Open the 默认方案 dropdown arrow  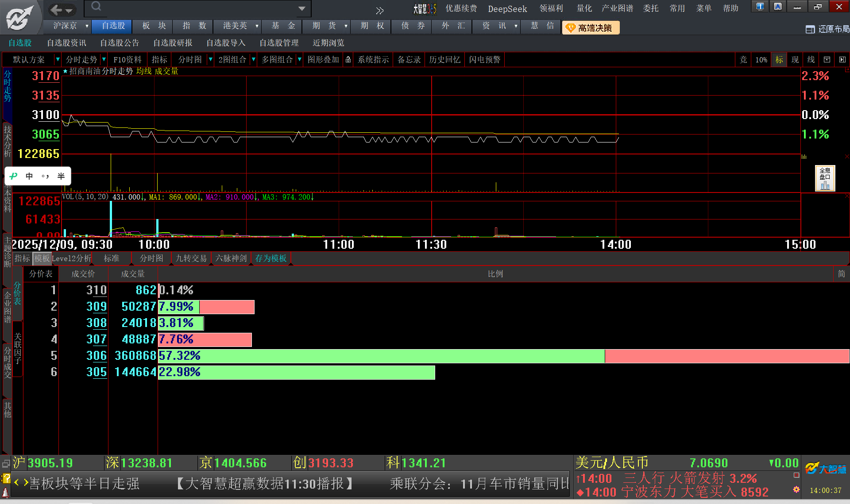click(58, 59)
